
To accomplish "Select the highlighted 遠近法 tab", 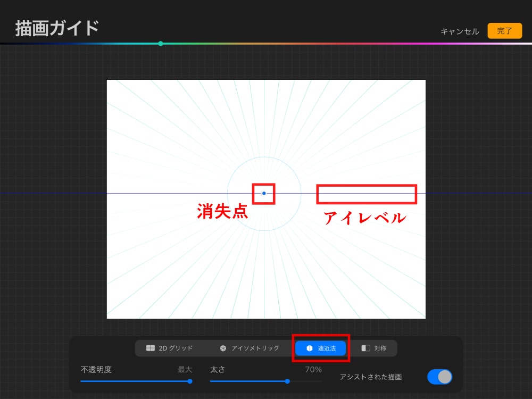I will [x=320, y=348].
